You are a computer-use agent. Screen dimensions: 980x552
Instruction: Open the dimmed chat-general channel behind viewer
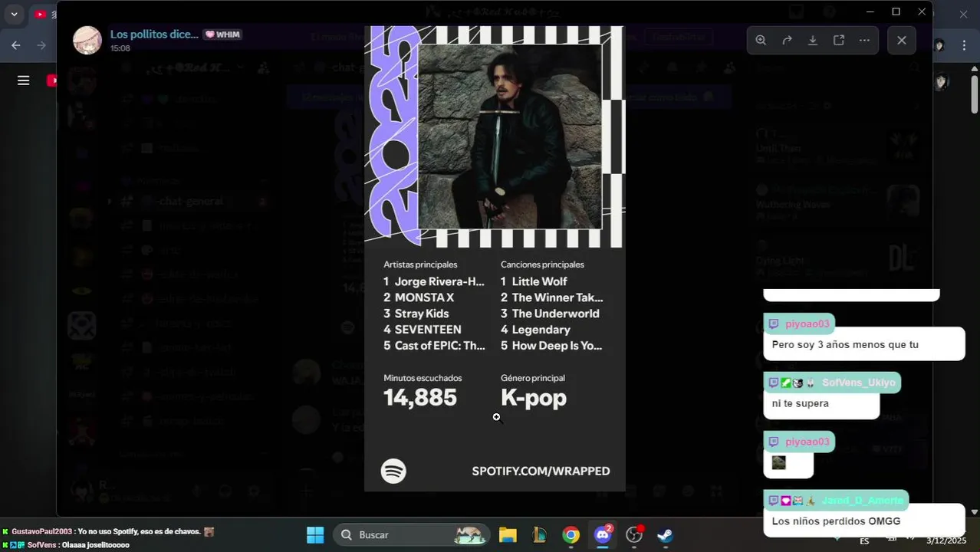pyautogui.click(x=189, y=202)
